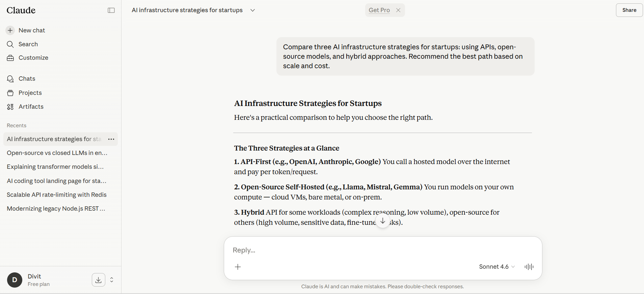Viewport: 644px width, 294px height.
Task: Click the Share button
Action: point(629,10)
